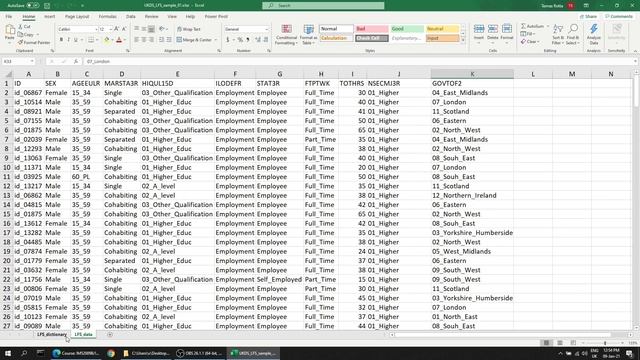Switch to Power Pivot tab
This screenshot has width=640, height=360.
[216, 17]
